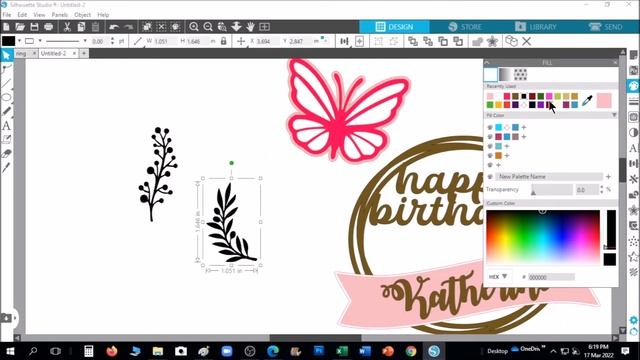This screenshot has width=640, height=360.
Task: Click the Weld icon in the toolbar
Action: point(477,41)
